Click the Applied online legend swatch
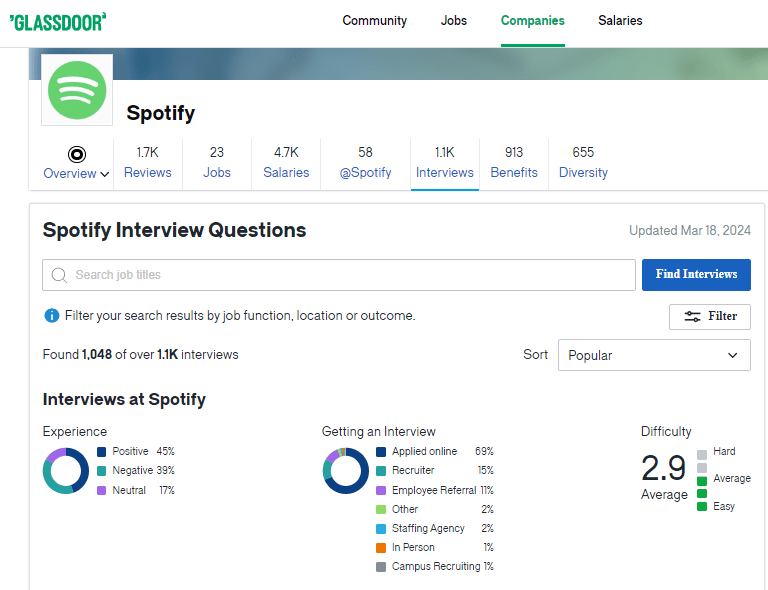768x590 pixels. point(381,451)
